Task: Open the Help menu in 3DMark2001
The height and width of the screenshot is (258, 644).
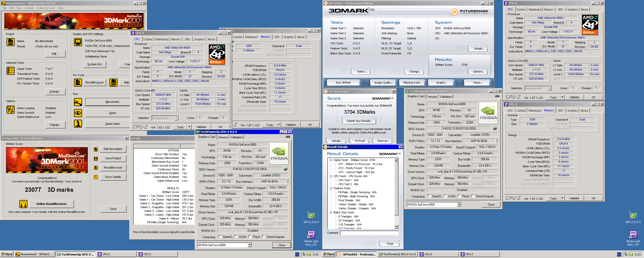Action: click(60, 8)
